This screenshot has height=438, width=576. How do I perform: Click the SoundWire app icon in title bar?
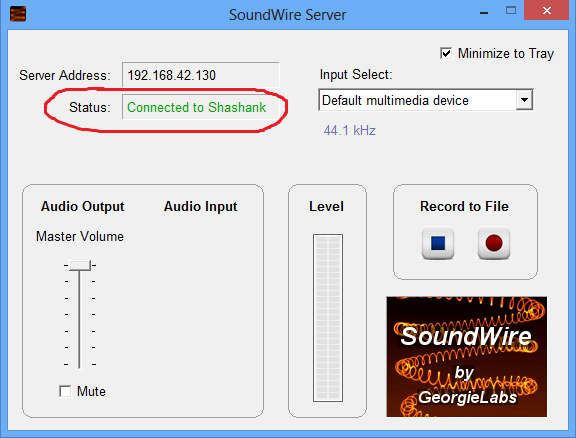pyautogui.click(x=18, y=14)
